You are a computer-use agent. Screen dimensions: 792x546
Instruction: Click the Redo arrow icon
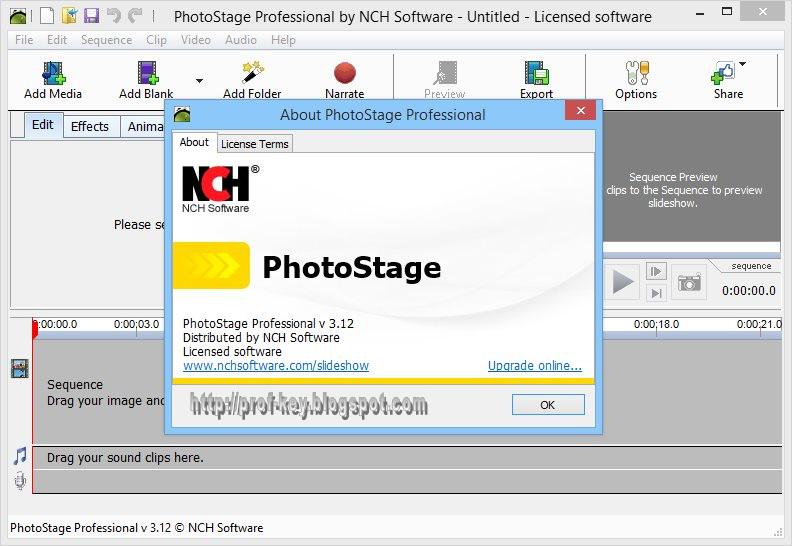pos(135,15)
